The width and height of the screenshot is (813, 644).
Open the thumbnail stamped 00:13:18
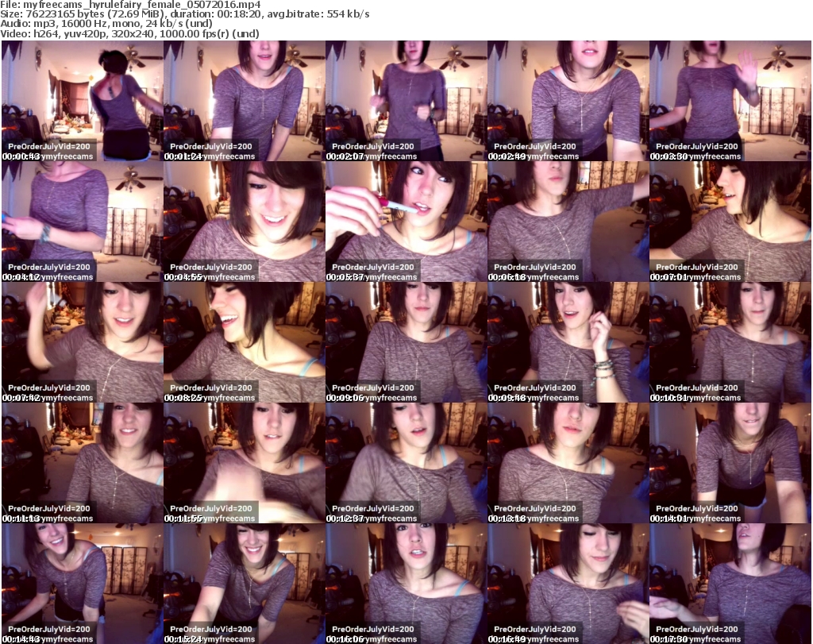tap(568, 463)
